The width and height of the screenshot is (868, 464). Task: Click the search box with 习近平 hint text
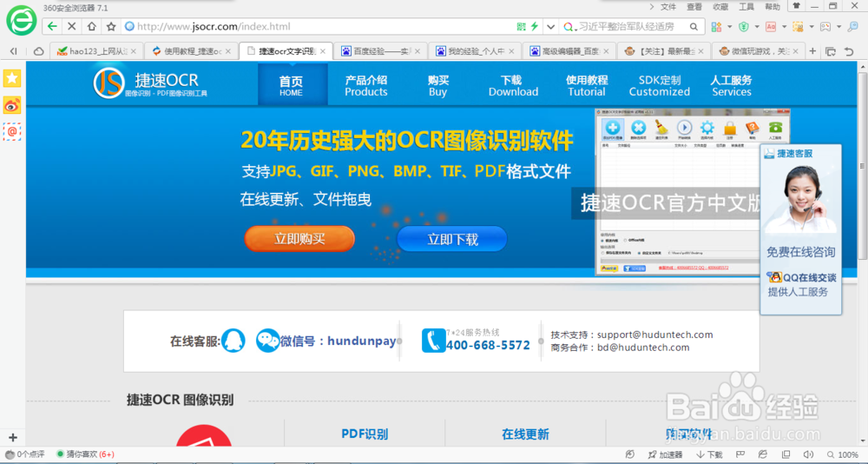(630, 26)
